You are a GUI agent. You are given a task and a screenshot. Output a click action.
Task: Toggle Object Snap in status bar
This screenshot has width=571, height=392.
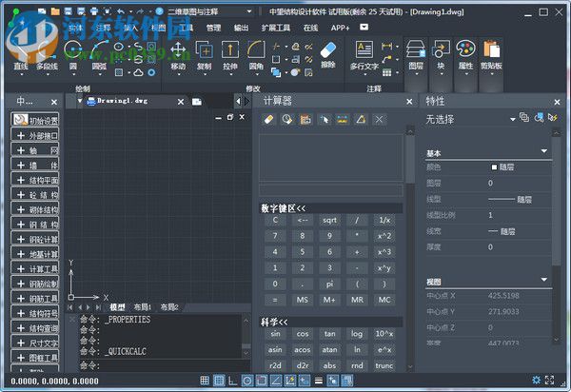[262, 381]
